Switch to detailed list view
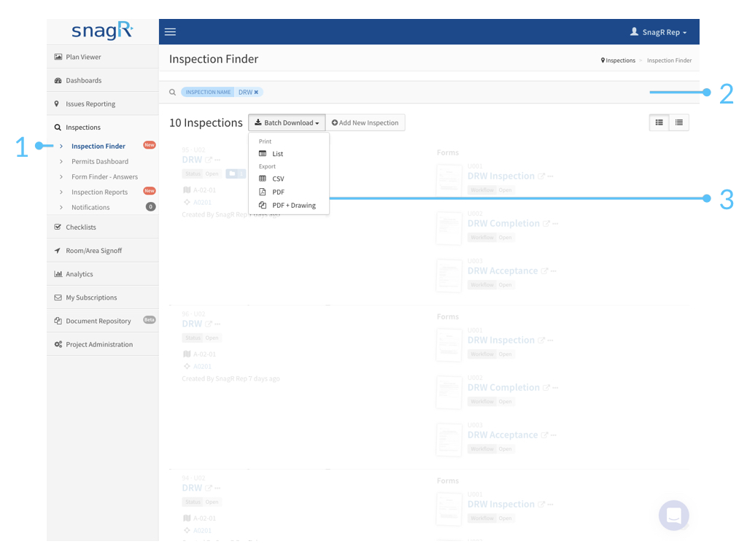Viewport: 747px width, 560px height. (x=659, y=122)
